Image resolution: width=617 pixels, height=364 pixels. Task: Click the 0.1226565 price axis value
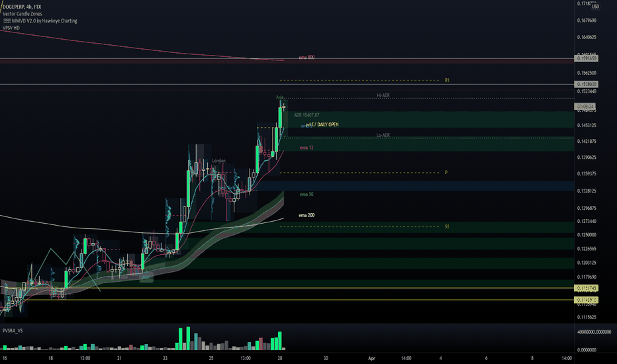pyautogui.click(x=587, y=249)
